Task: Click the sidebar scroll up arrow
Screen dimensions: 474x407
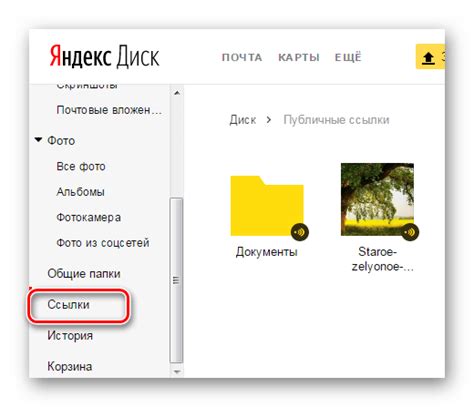Action: pos(177,93)
